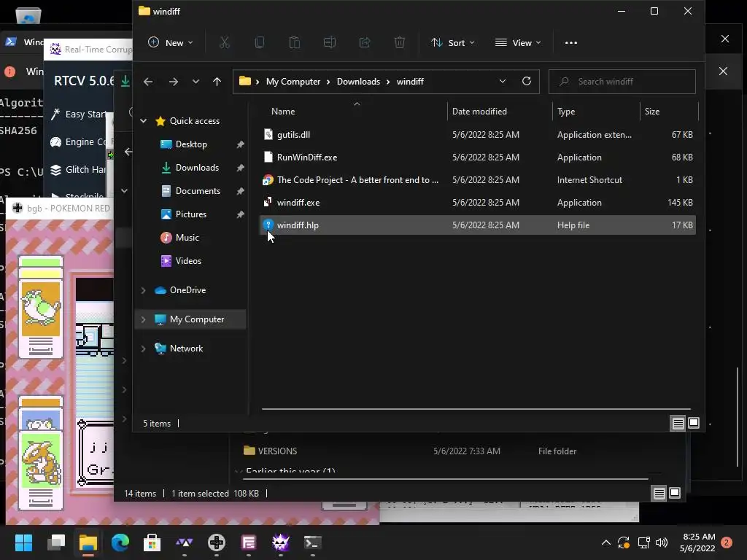Select the gutils.dll file
The height and width of the screenshot is (560, 747).
click(x=478, y=135)
